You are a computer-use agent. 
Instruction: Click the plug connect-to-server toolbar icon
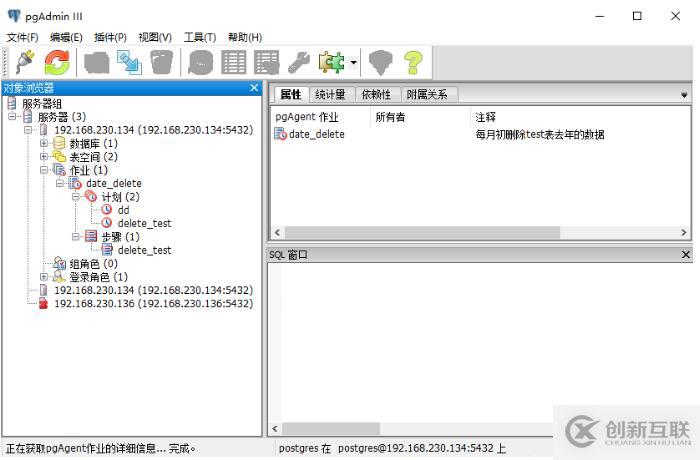(25, 62)
